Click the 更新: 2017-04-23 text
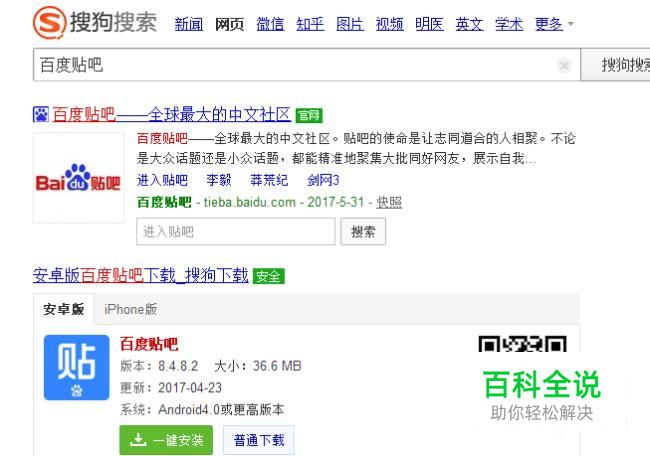 tap(171, 388)
